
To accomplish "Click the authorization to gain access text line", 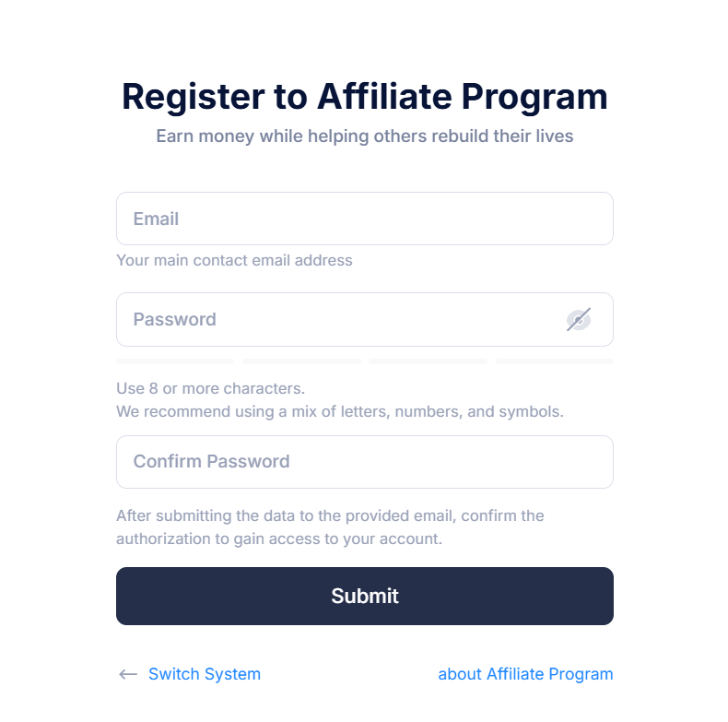I will (x=279, y=539).
